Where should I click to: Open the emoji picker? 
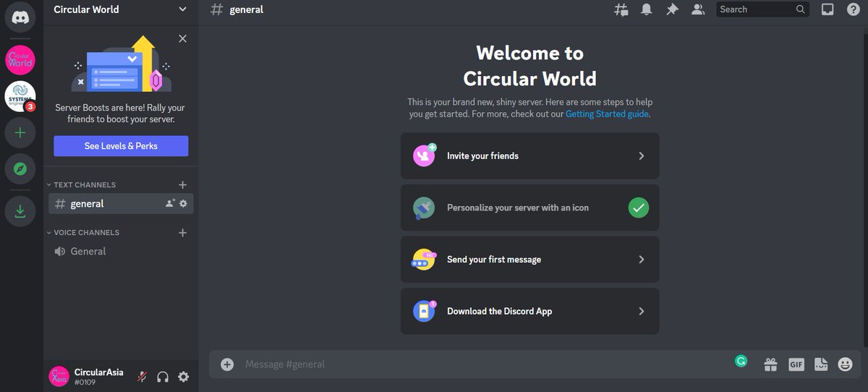845,365
